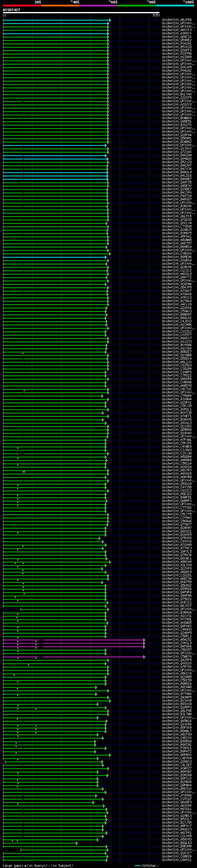Image resolution: width=197 pixels, height=868 pixels.
Task: Select the UniRef100_Q1MB13 label
Action: coord(177,815)
